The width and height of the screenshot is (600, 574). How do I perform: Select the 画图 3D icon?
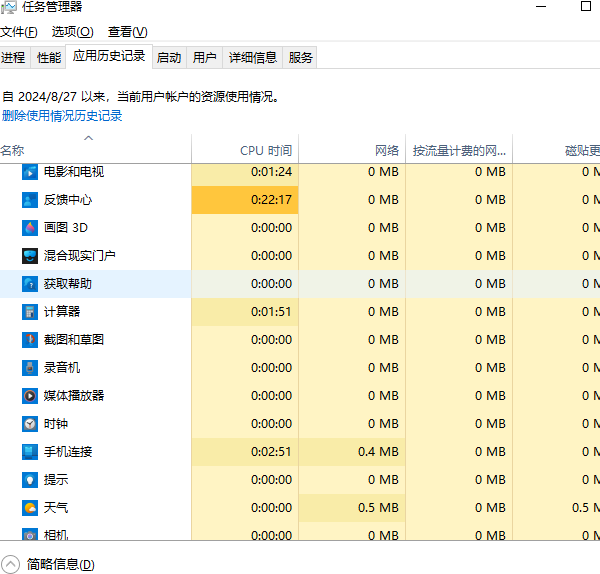(x=30, y=228)
